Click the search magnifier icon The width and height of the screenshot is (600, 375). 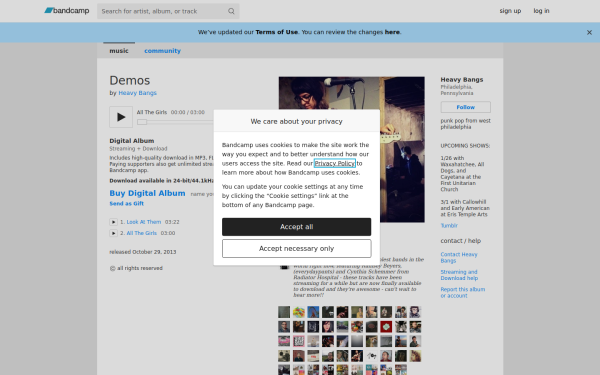(231, 11)
